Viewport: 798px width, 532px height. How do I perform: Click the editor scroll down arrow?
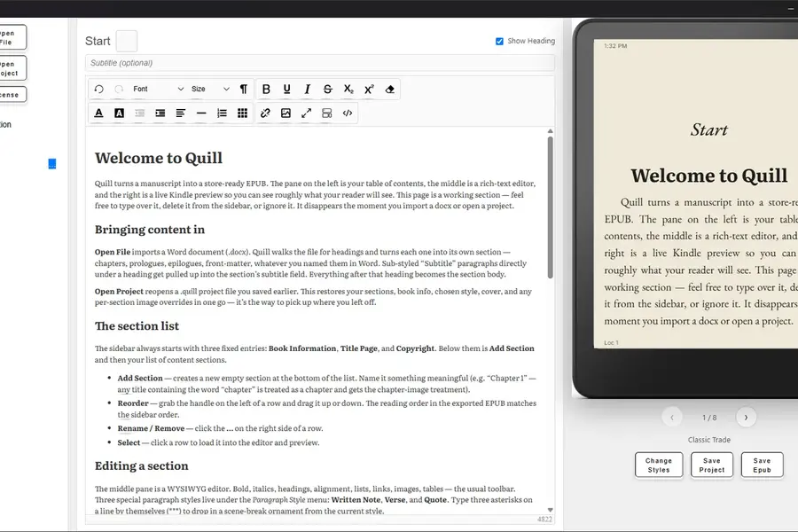550,510
